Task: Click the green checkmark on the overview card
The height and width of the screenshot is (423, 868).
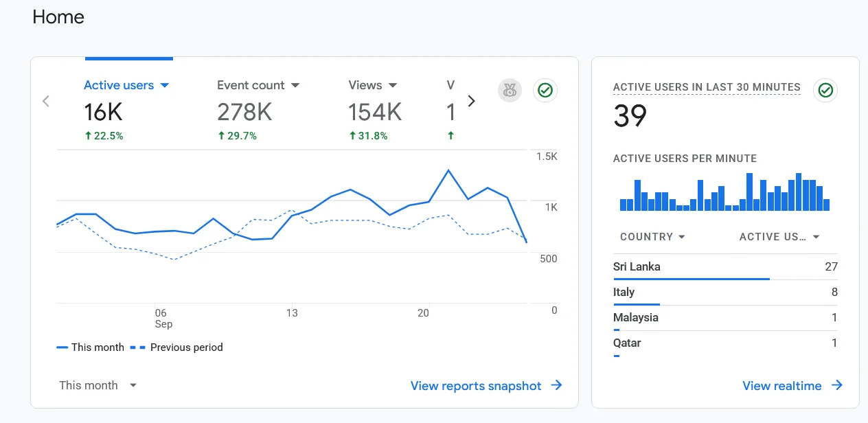Action: [x=545, y=90]
